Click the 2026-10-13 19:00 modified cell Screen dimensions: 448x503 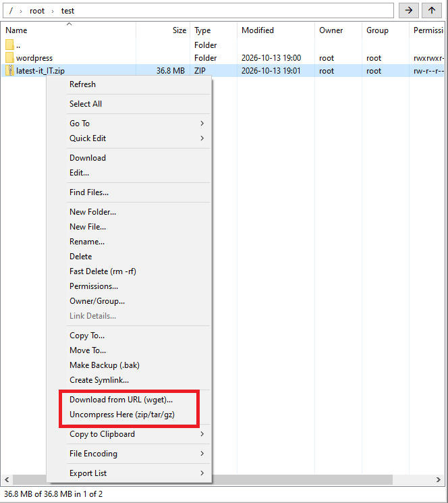pyautogui.click(x=271, y=58)
